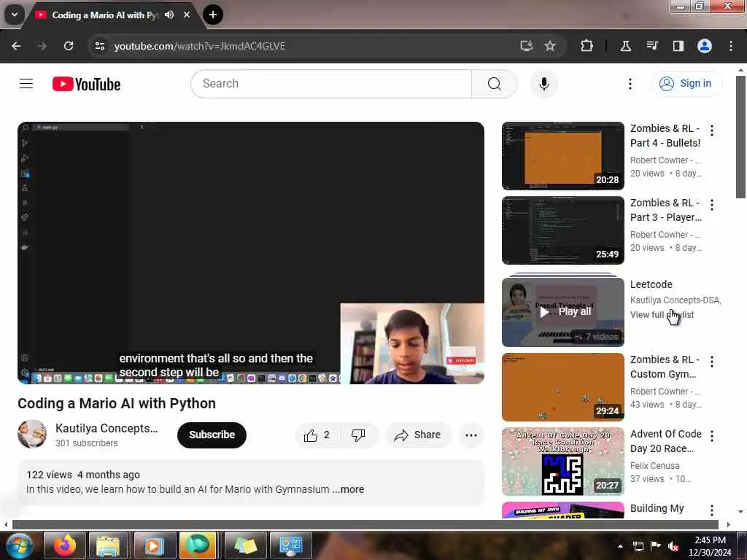Open the Leetcode playlist title
This screenshot has height=560, width=747.
point(651,284)
